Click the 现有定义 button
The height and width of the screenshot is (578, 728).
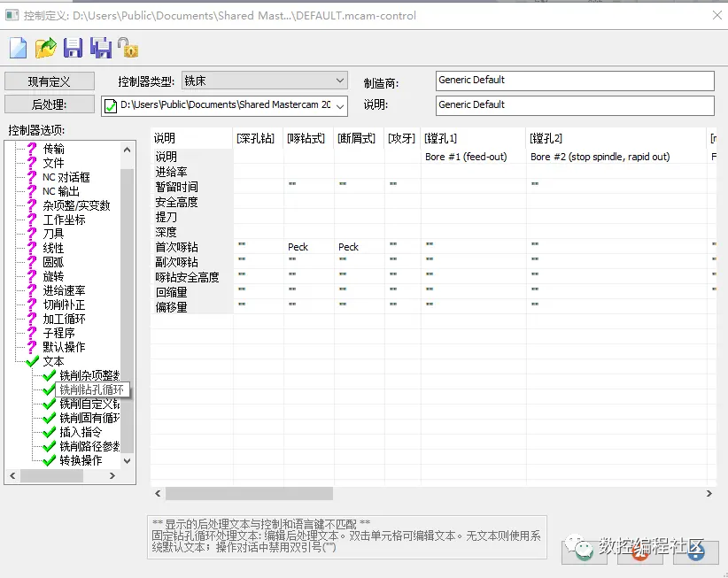(50, 81)
